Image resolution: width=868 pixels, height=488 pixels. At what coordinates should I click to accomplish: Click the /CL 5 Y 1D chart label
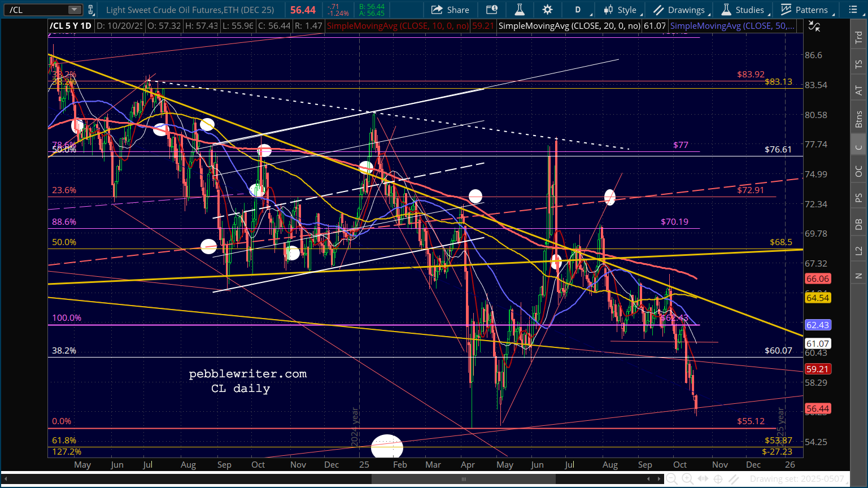[71, 26]
